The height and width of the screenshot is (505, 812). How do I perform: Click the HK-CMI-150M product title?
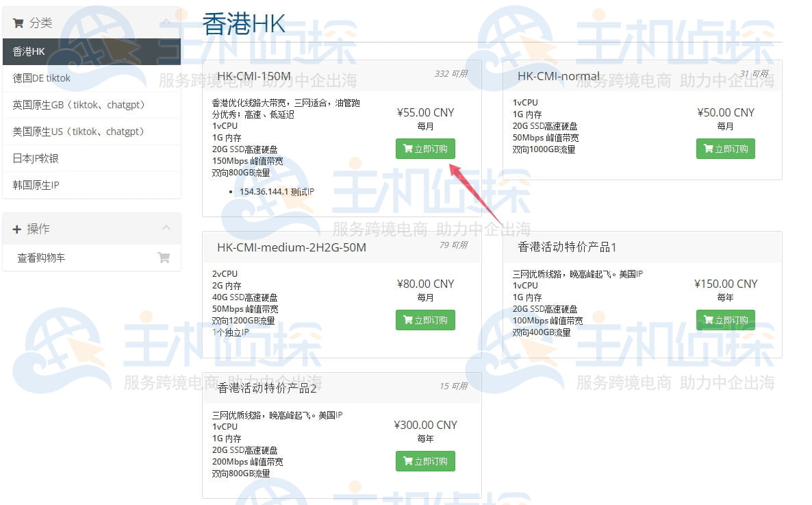pos(254,76)
